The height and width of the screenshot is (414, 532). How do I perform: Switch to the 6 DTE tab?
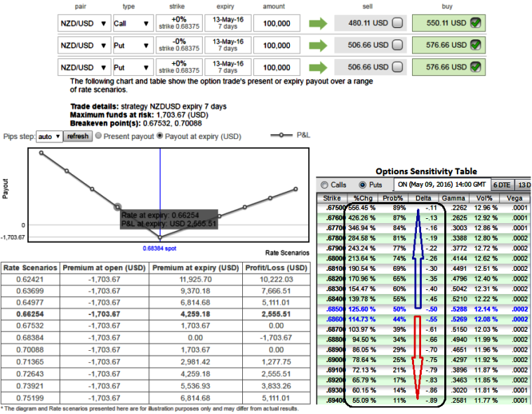[502, 185]
